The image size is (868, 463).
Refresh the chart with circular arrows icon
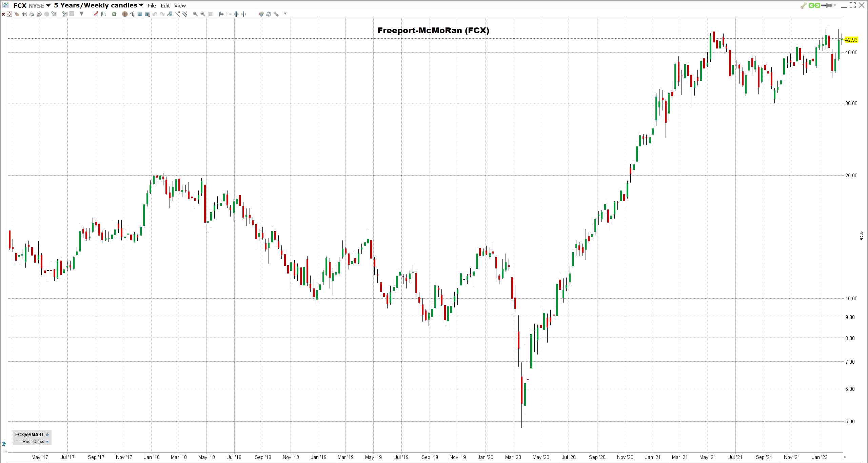point(269,14)
